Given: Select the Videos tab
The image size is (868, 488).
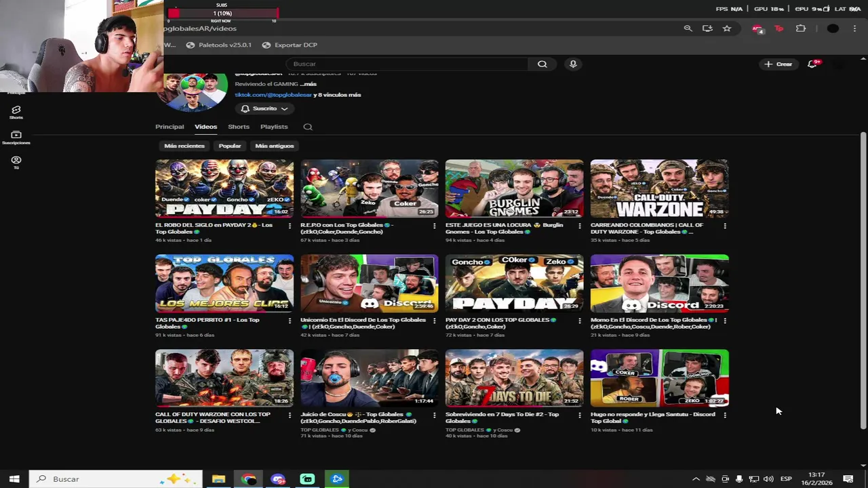Looking at the screenshot, I should click(205, 127).
